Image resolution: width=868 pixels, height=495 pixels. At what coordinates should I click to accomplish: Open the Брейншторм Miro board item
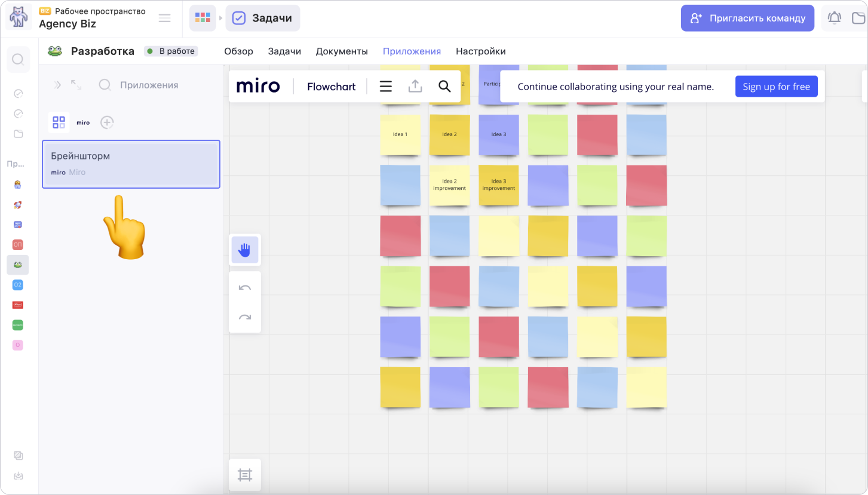131,164
